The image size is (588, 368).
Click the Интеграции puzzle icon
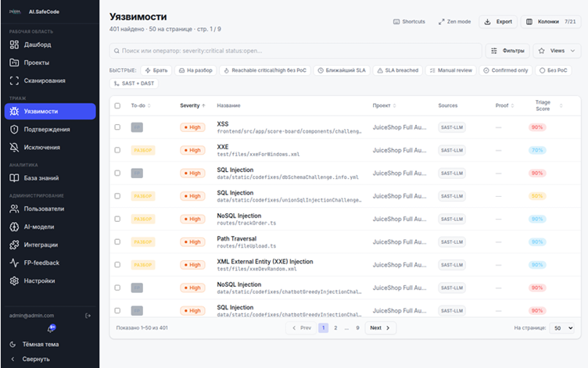coord(14,245)
